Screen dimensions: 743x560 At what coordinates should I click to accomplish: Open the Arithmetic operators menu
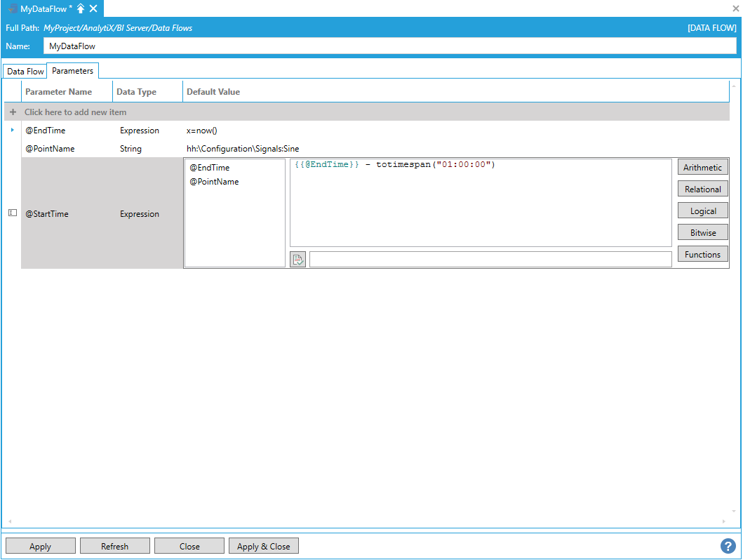702,168
